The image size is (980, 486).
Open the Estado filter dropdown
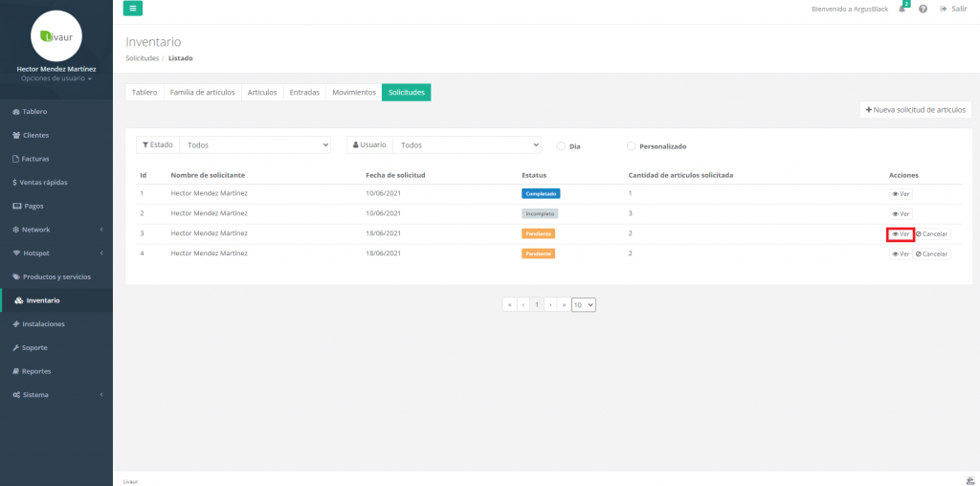coord(255,145)
